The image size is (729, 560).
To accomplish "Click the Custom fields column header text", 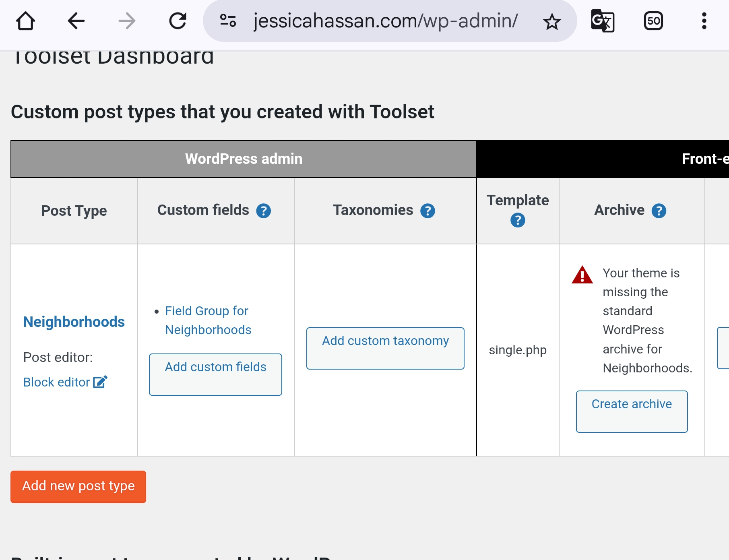I will tap(203, 210).
